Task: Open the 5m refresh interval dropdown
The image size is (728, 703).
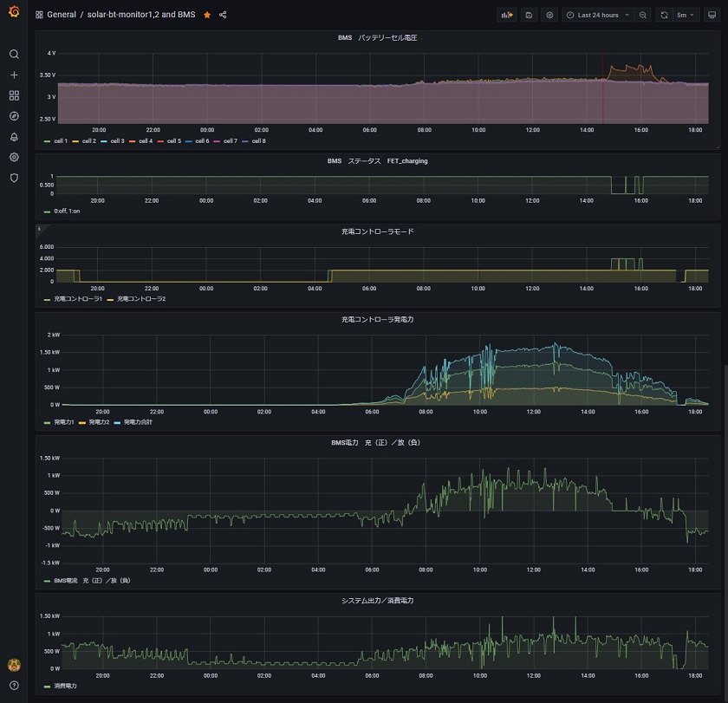Action: [x=686, y=15]
